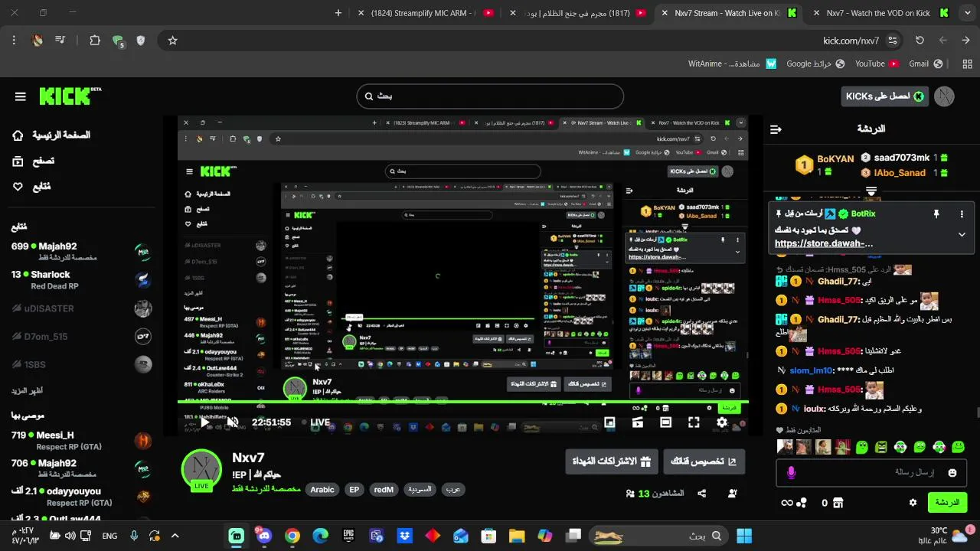Viewport: 980px width, 551px height.
Task: Jump to LIVE in the player
Action: coord(315,422)
